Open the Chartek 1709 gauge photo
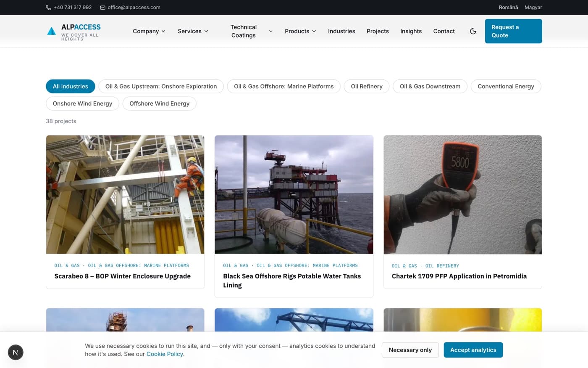 click(x=463, y=195)
